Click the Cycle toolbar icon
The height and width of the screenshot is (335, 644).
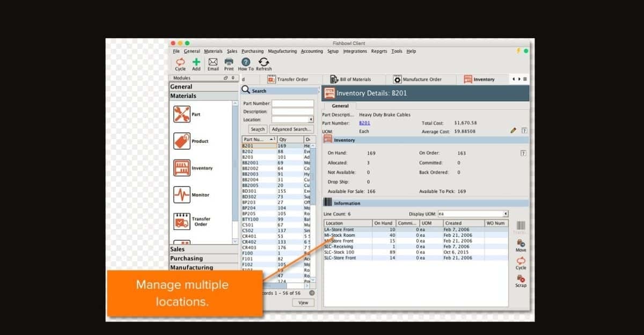180,62
